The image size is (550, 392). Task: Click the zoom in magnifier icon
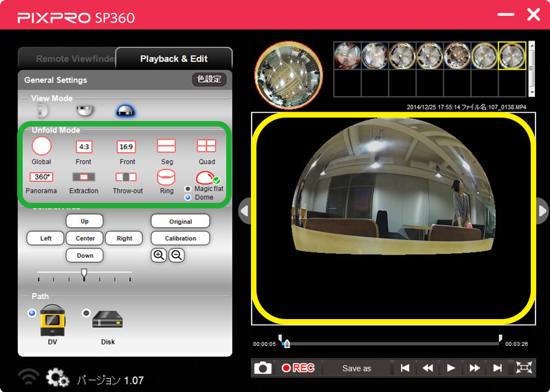159,255
